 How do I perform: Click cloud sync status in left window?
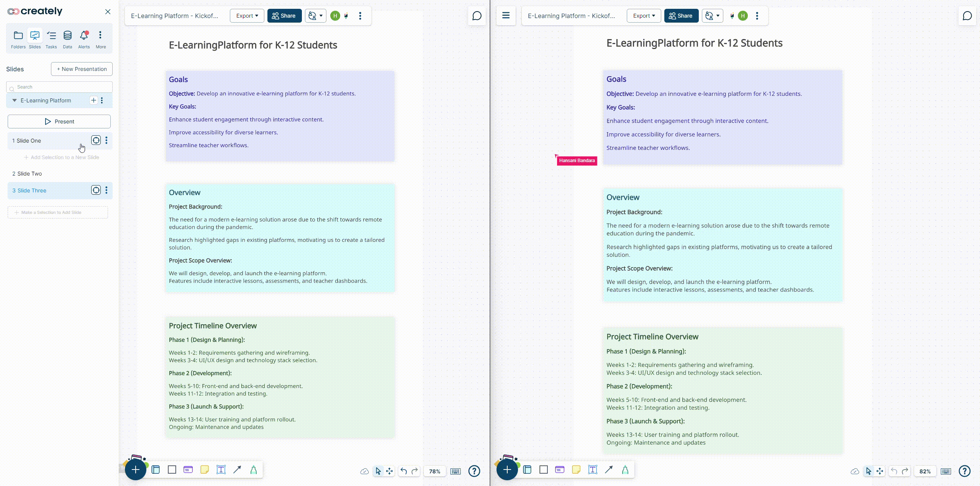(364, 471)
